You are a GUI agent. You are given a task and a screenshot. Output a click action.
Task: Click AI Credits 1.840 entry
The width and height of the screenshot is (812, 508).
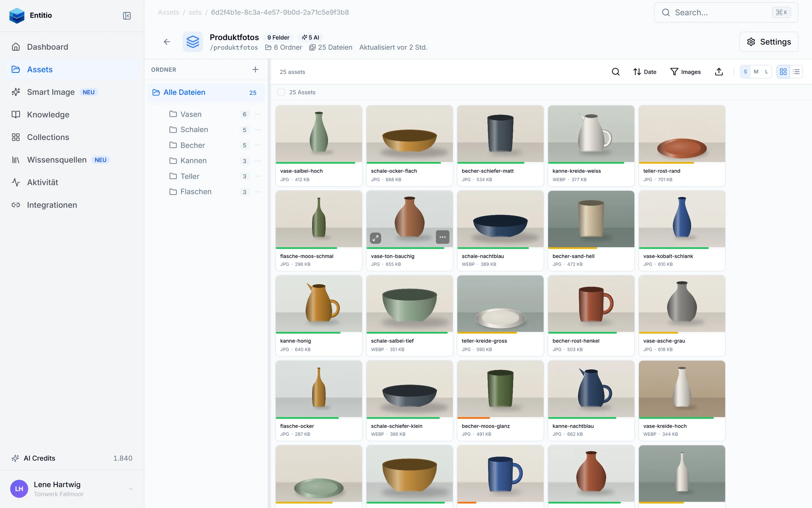point(72,458)
